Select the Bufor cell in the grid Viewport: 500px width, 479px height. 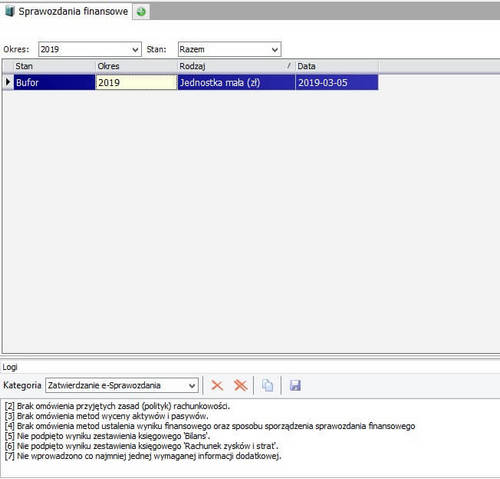point(54,82)
